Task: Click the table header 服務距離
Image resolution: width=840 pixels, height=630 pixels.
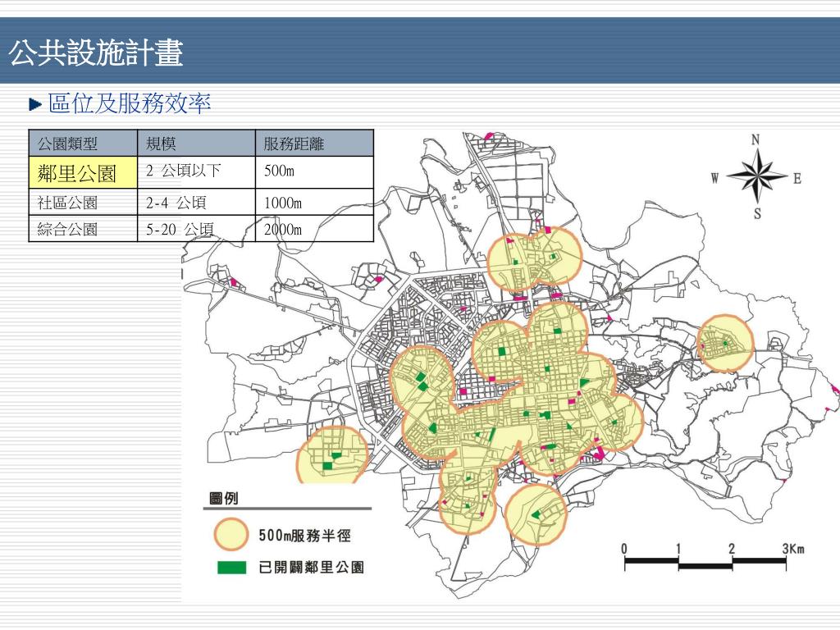Action: click(x=314, y=143)
